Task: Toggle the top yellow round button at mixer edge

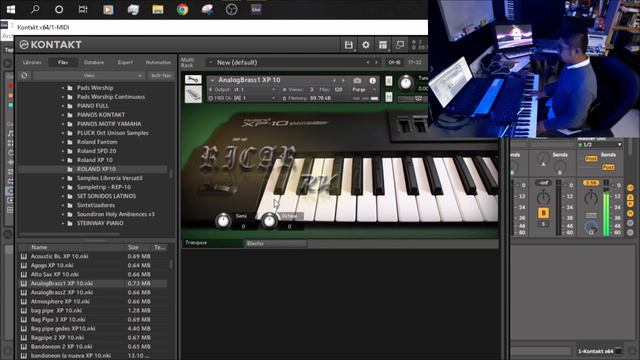Action: pyautogui.click(x=630, y=188)
